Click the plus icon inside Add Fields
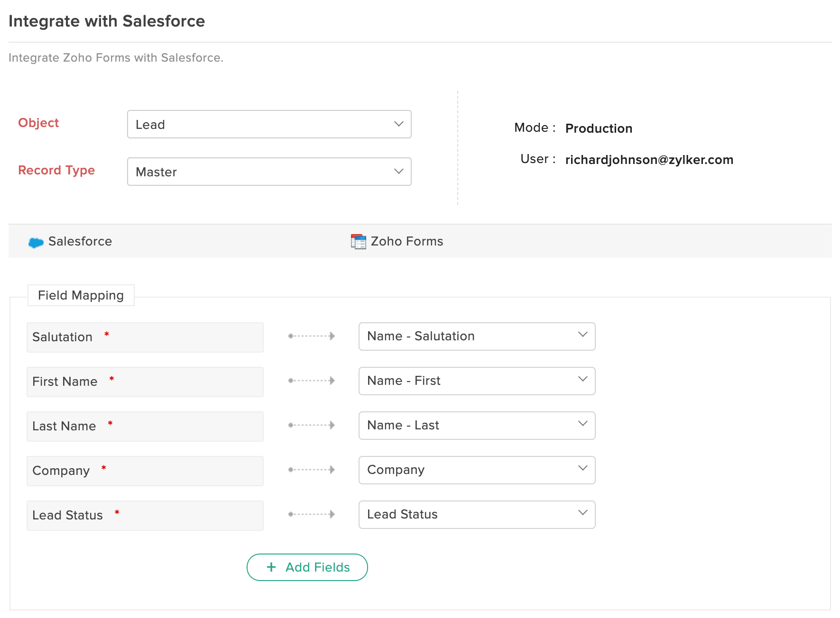The width and height of the screenshot is (840, 618). [270, 567]
